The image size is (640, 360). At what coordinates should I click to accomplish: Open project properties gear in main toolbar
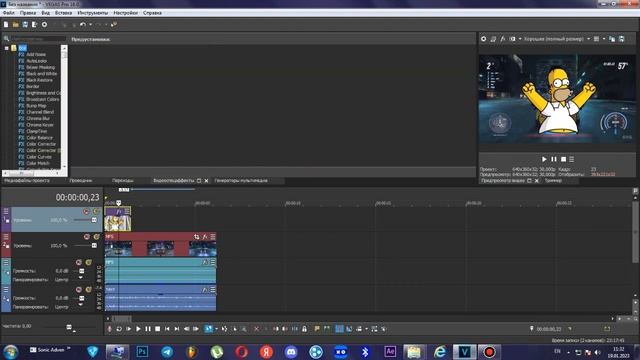coord(44,24)
